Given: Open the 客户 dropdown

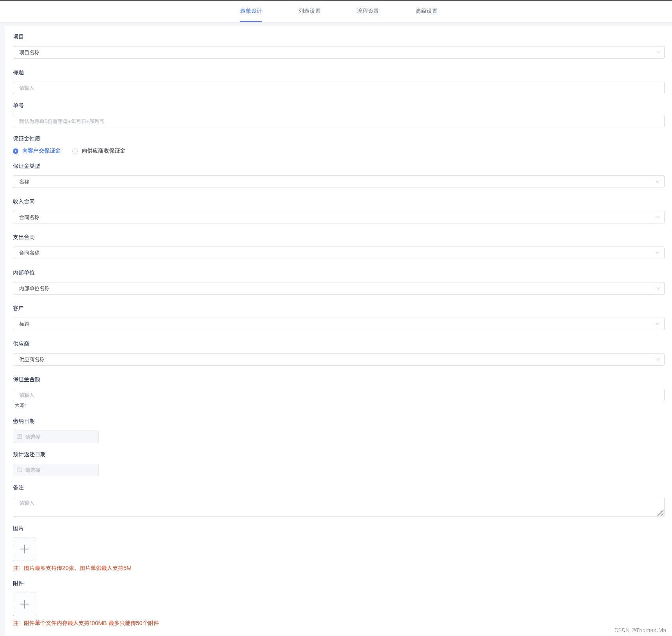Looking at the screenshot, I should point(338,324).
